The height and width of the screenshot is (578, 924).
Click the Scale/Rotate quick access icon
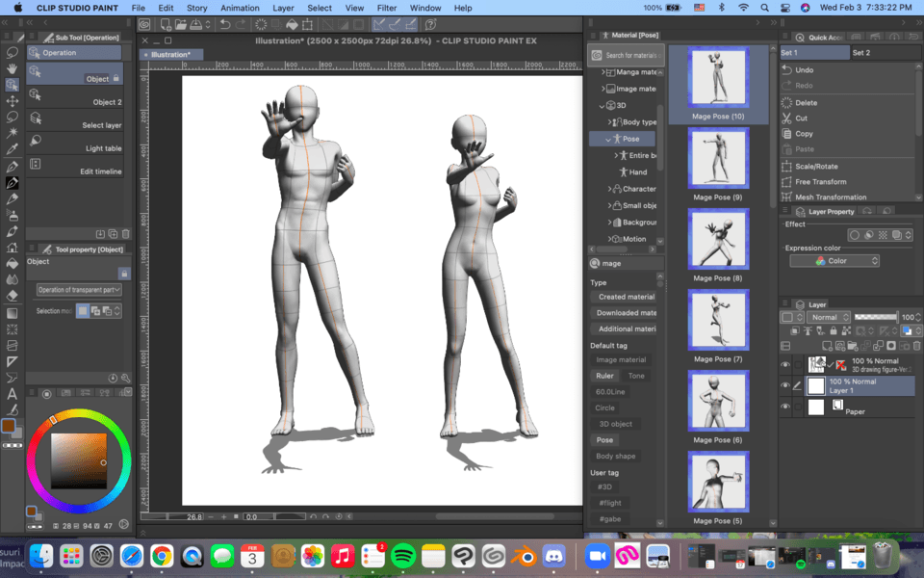pos(787,167)
